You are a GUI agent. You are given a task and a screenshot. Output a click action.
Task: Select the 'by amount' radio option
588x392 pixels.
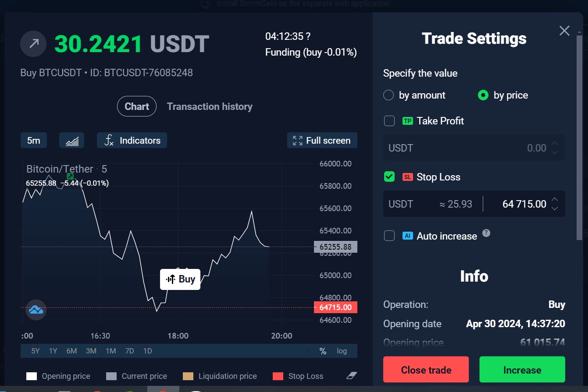388,95
